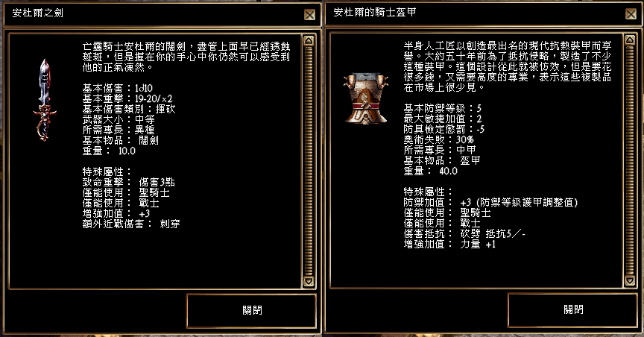Screen dimensions: 644x337
Task: Click the sword window's vertical scrollbar track
Action: [x=309, y=161]
